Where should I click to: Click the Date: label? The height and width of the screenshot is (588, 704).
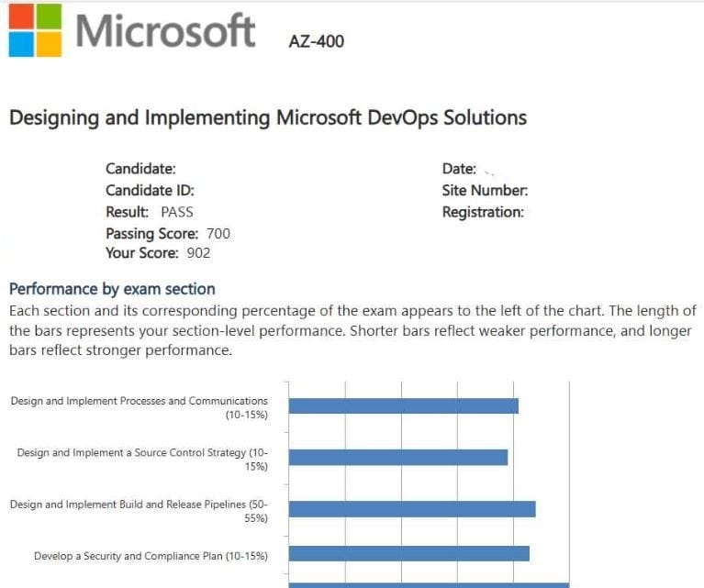(459, 169)
